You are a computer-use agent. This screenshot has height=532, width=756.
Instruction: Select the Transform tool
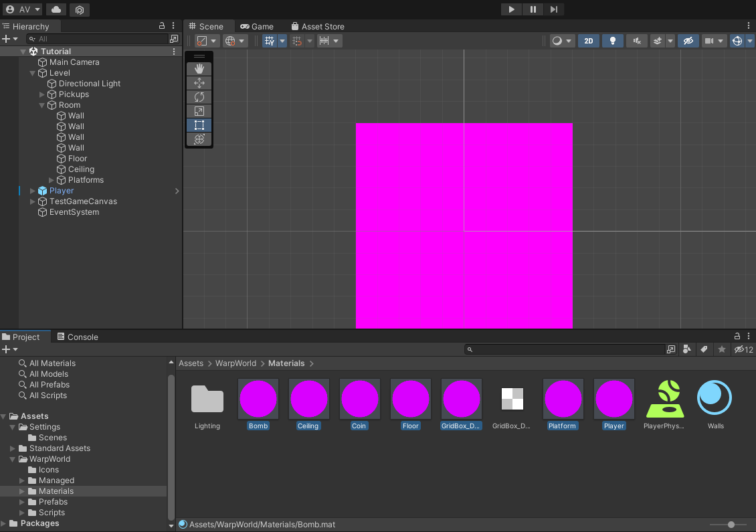(x=199, y=139)
